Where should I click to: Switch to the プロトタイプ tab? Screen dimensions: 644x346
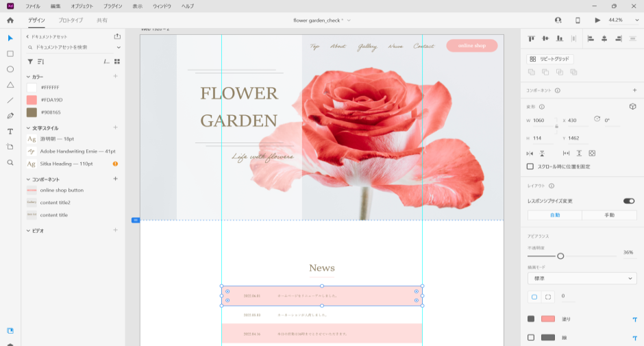pyautogui.click(x=71, y=21)
